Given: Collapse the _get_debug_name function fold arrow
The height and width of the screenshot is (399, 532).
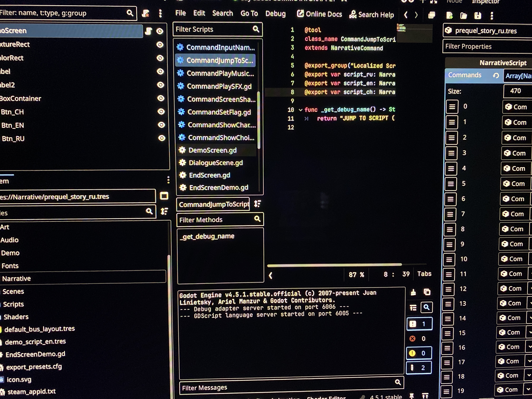Looking at the screenshot, I should pos(300,110).
